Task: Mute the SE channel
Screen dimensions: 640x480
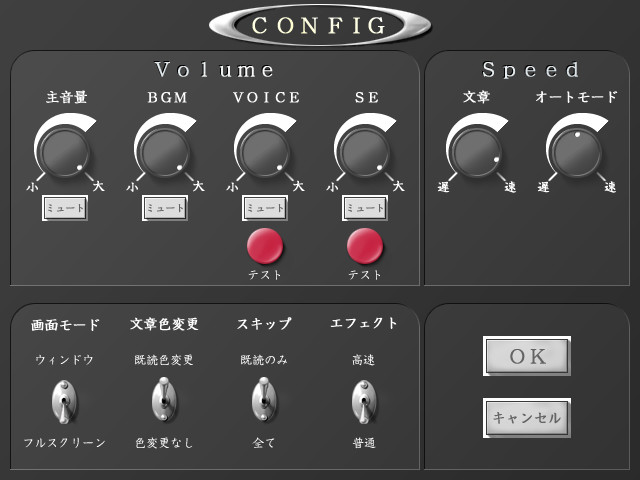Action: tap(365, 208)
